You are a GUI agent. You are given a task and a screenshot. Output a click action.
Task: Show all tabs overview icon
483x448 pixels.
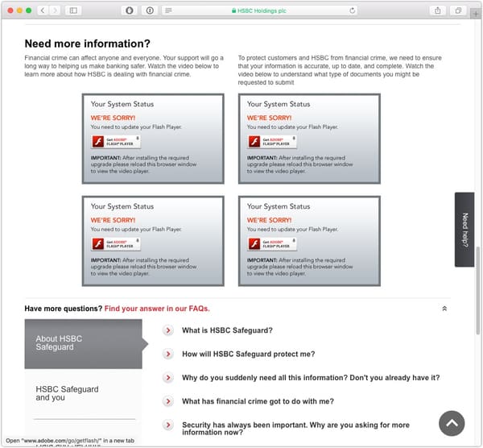click(x=458, y=10)
